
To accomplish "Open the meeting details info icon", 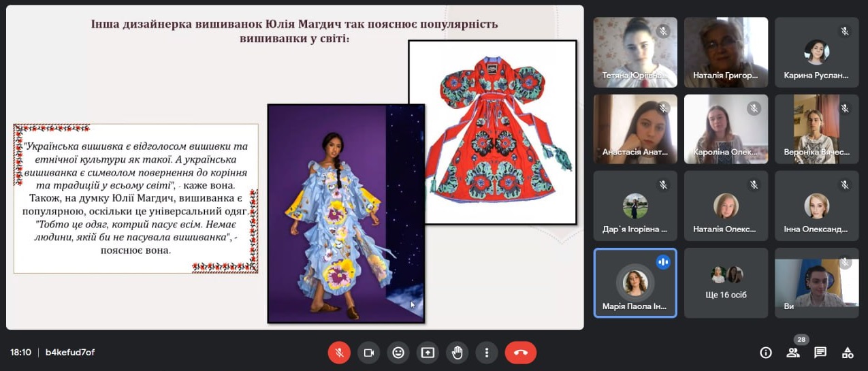I will [x=766, y=353].
